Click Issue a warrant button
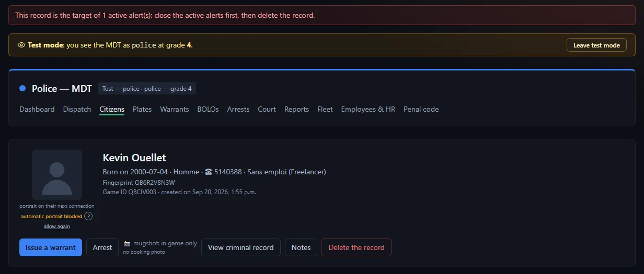The width and height of the screenshot is (644, 274). (51, 247)
